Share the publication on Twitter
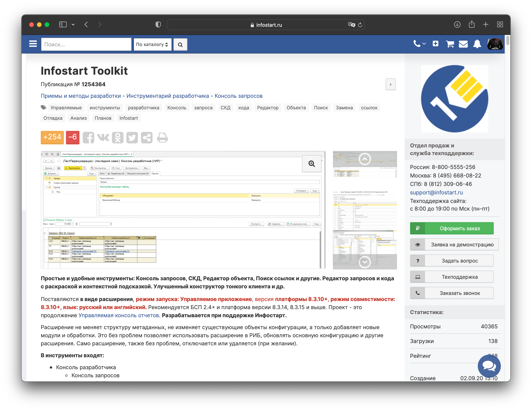 coord(132,138)
